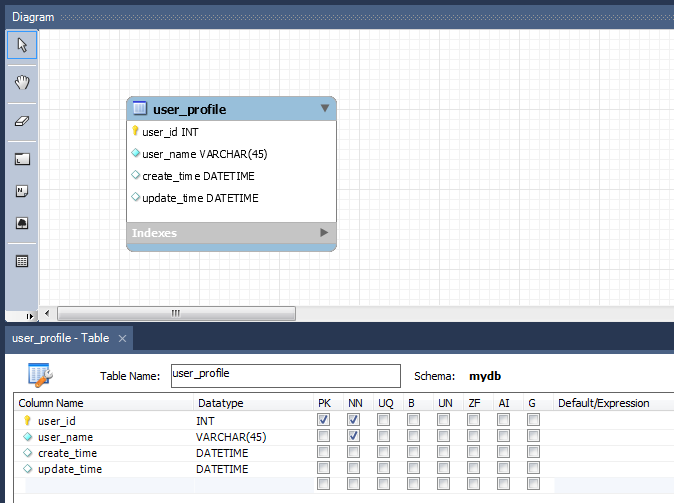The height and width of the screenshot is (503, 674).
Task: Select the insert image tool
Action: (x=22, y=222)
